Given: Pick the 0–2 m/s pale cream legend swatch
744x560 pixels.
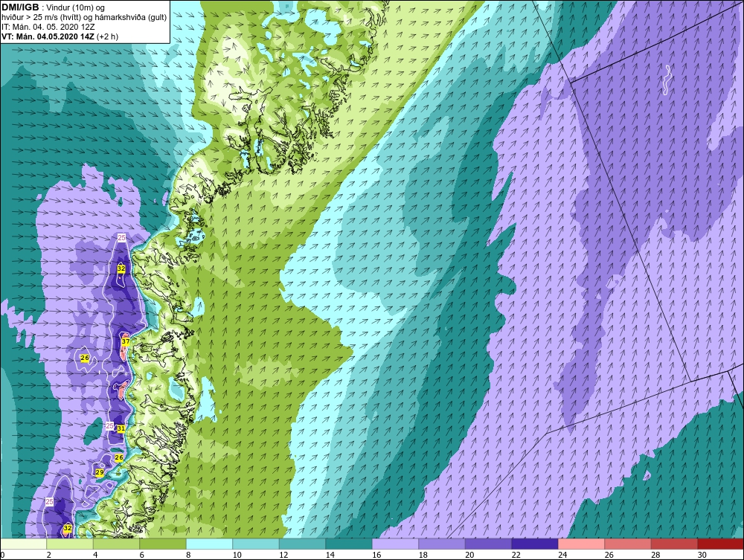Looking at the screenshot, I should coord(23,544).
